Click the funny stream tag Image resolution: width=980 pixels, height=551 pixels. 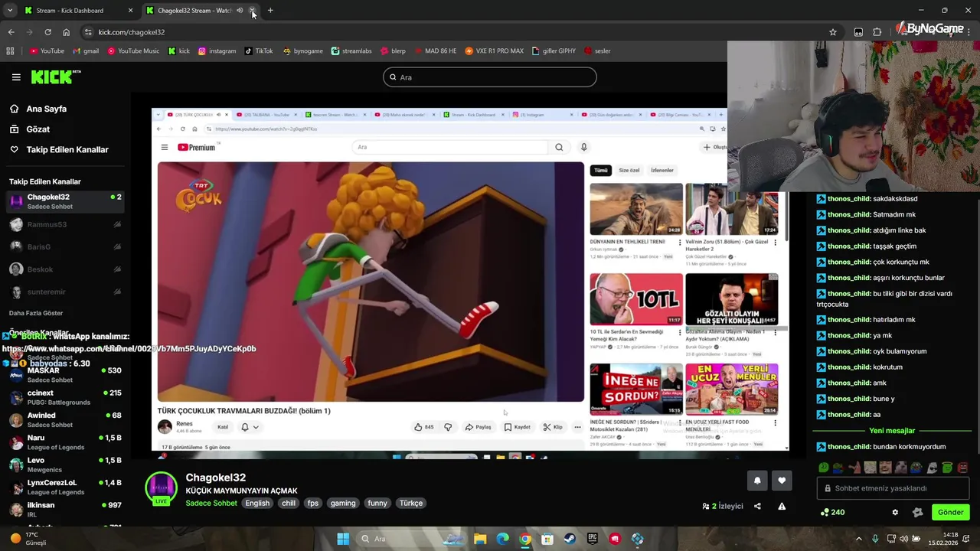tap(377, 503)
